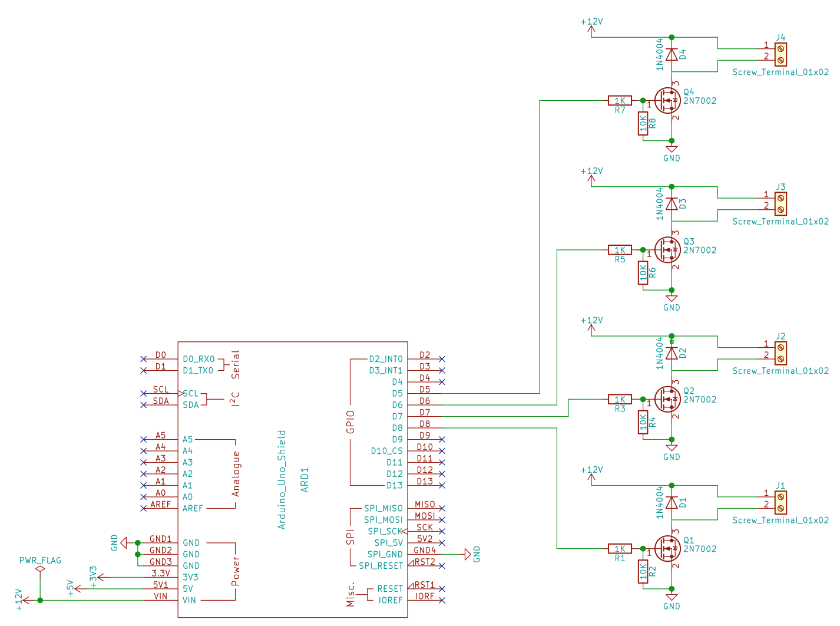Screen dimensions: 840x626
Task: Select the J4 screw terminal connector
Action: click(x=781, y=54)
